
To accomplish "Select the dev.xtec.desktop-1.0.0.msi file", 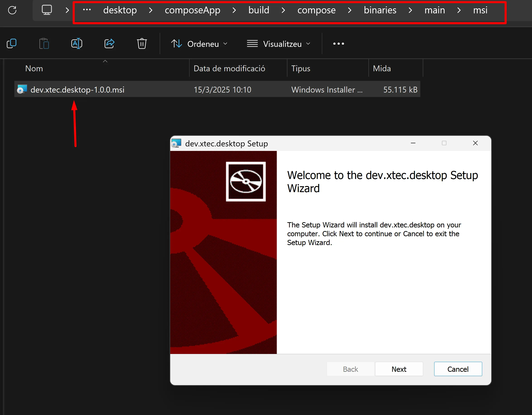I will (77, 90).
